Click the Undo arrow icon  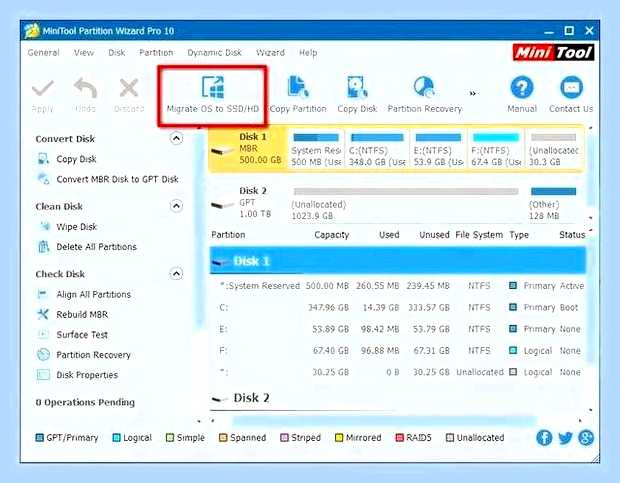85,88
